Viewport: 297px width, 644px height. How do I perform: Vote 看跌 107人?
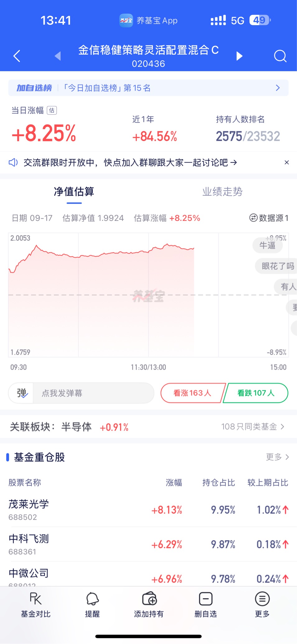[256, 393]
